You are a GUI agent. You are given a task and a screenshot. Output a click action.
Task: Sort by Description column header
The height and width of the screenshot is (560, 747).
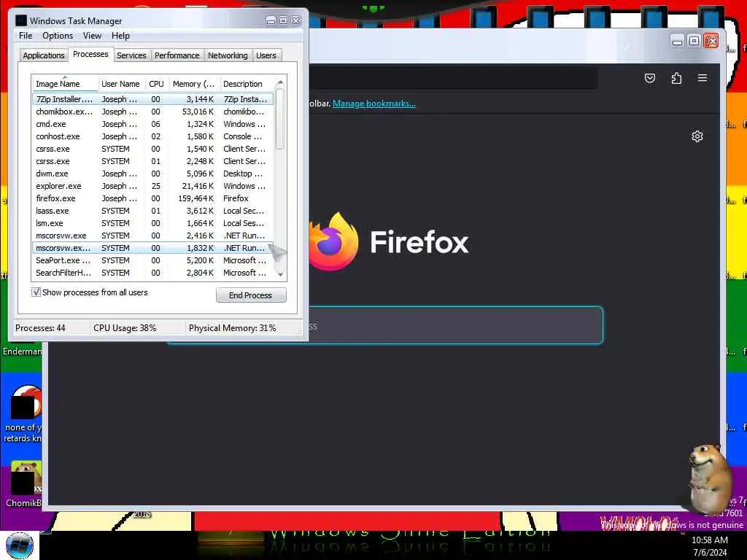[x=247, y=83]
